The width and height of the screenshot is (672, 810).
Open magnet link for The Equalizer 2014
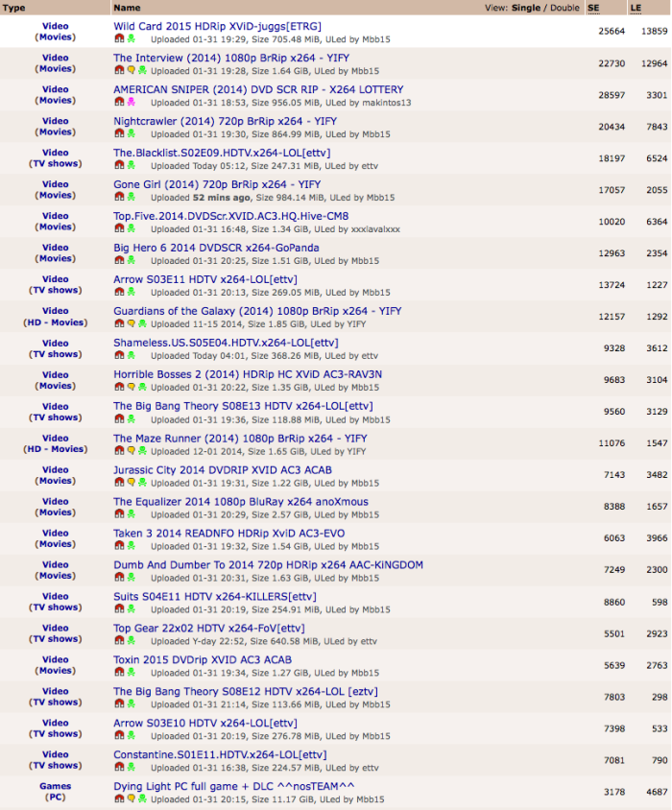click(119, 513)
